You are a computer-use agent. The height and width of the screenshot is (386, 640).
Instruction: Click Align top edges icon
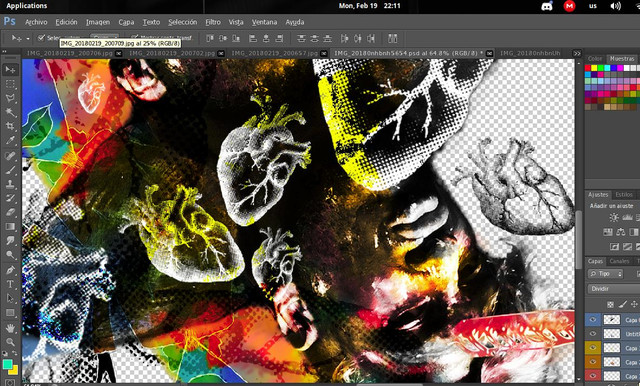pos(210,38)
